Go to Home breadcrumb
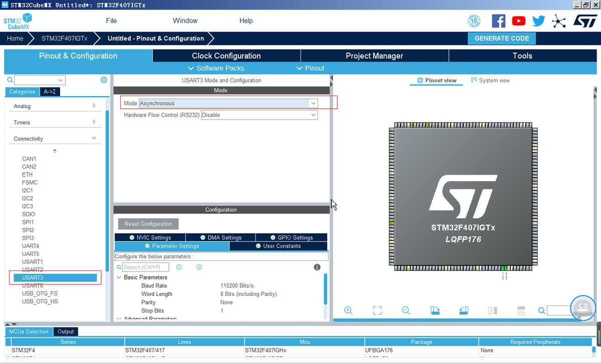 pyautogui.click(x=15, y=39)
